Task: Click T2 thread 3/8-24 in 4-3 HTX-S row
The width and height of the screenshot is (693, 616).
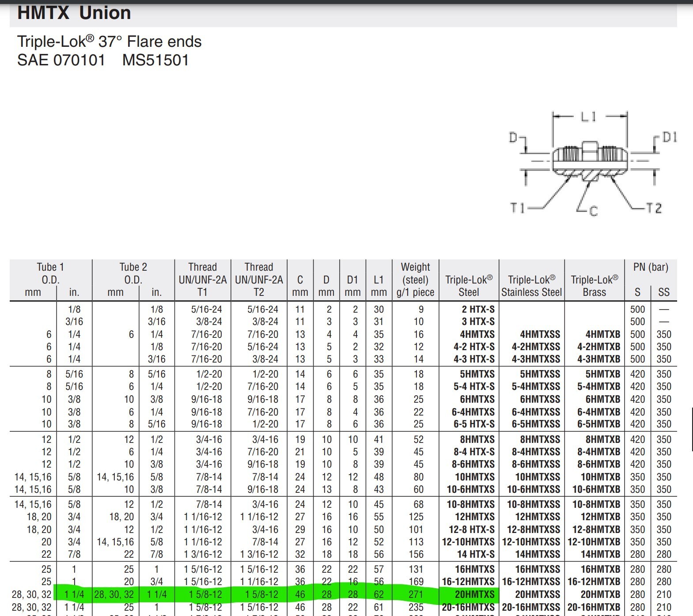Action: point(265,359)
